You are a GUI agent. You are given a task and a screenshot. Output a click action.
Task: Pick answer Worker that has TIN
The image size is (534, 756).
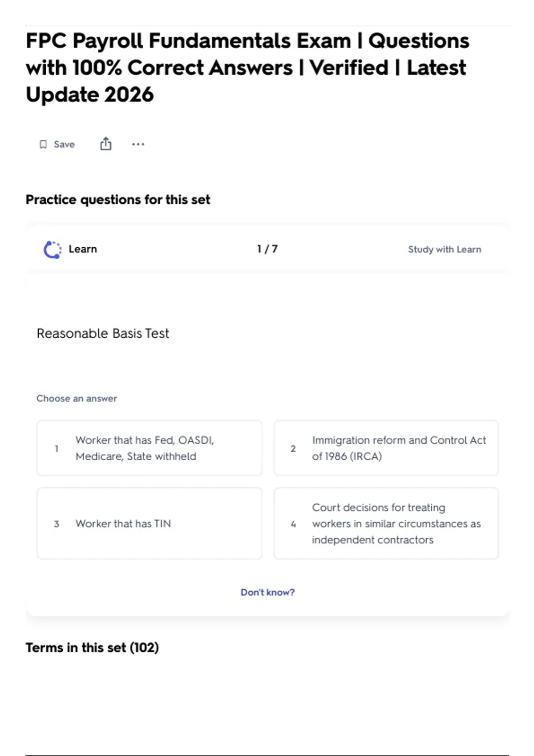pos(150,523)
